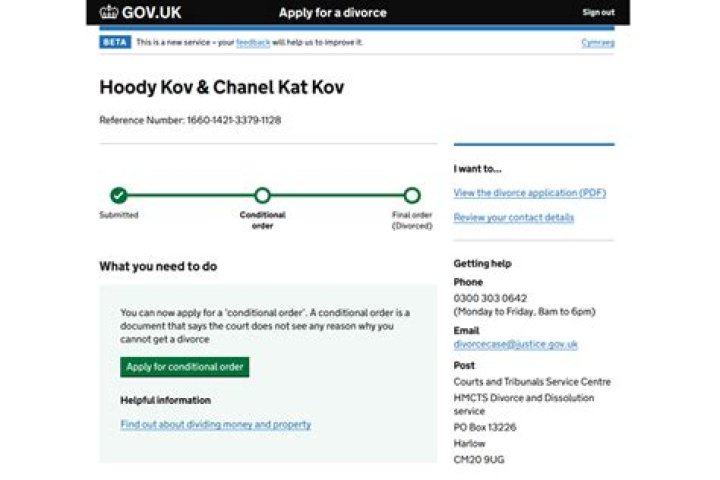Viewport: 720px width, 480px height.
Task: Click the Final order (Divorced) step label
Action: click(x=412, y=220)
